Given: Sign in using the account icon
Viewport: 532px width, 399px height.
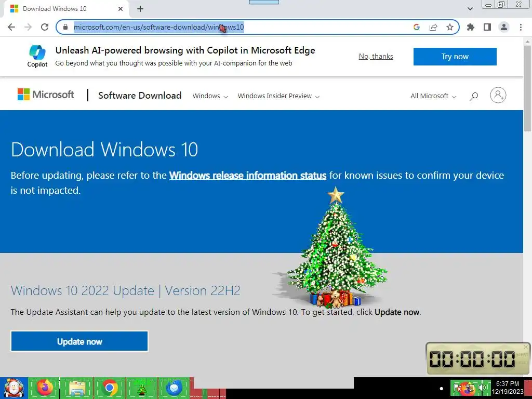Looking at the screenshot, I should click(498, 96).
